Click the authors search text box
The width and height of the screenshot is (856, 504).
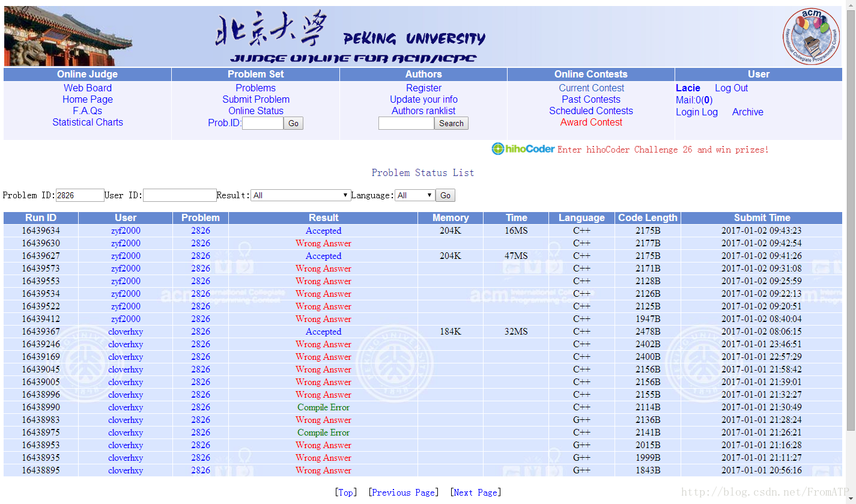point(406,123)
